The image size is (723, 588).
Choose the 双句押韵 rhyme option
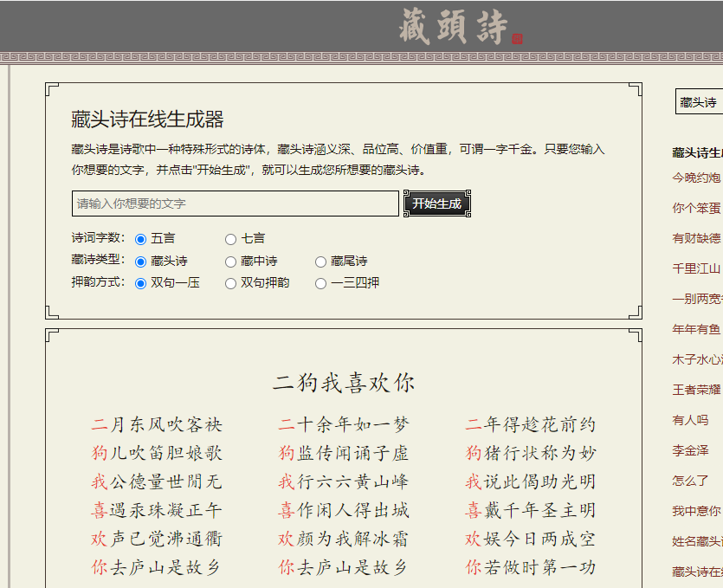tap(230, 283)
